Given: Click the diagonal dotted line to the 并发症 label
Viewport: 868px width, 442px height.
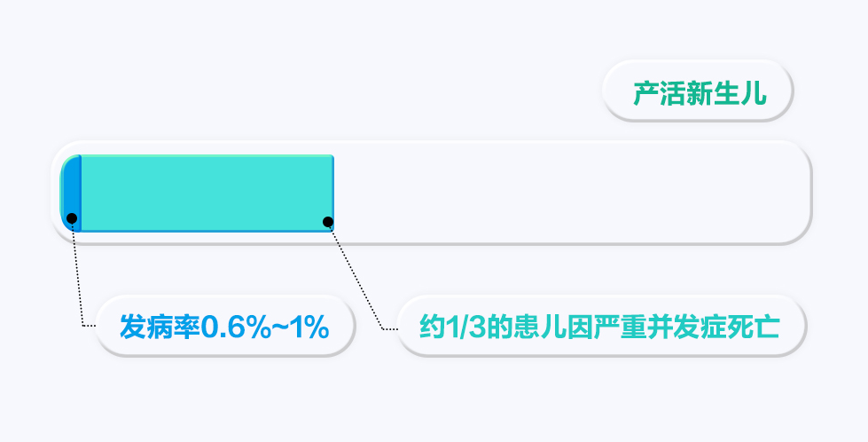Looking at the screenshot, I should pyautogui.click(x=356, y=277).
